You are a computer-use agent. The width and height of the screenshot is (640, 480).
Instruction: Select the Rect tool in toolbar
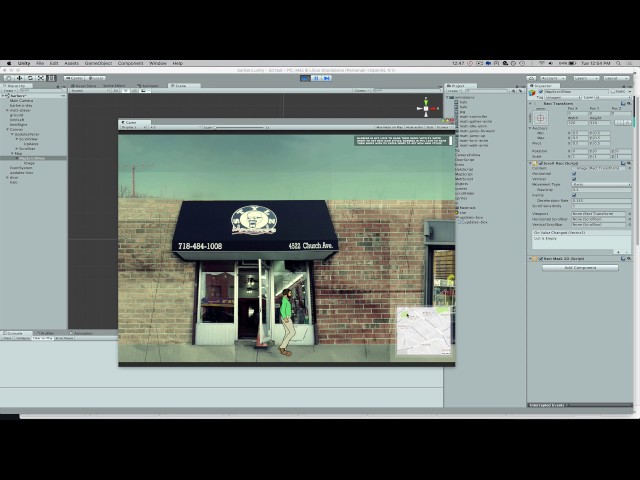[x=51, y=78]
